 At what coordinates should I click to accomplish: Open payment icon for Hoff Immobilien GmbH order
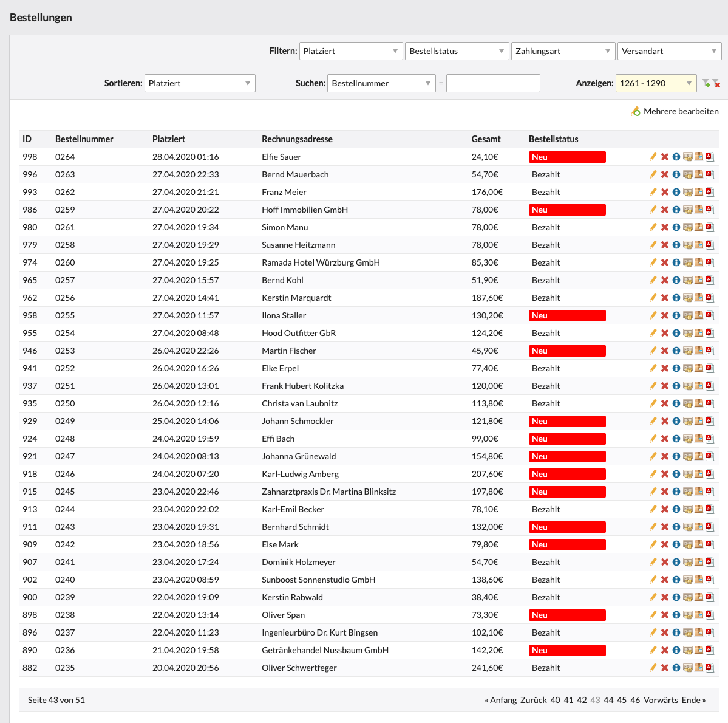[687, 210]
